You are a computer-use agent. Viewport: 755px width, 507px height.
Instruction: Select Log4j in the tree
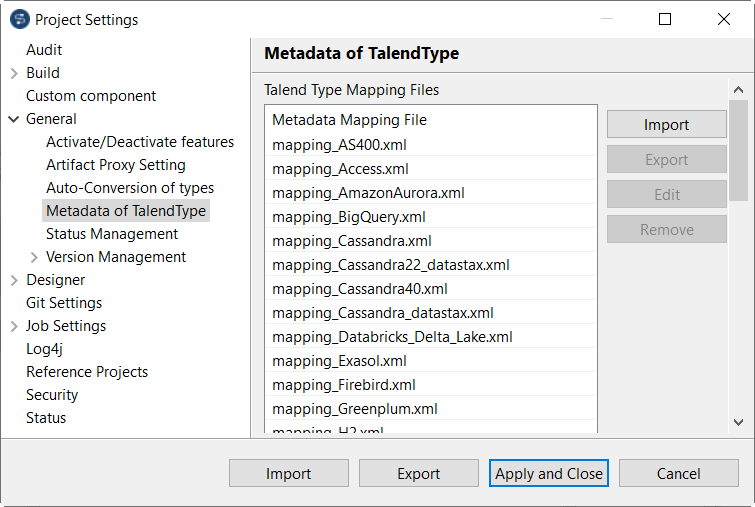(45, 349)
